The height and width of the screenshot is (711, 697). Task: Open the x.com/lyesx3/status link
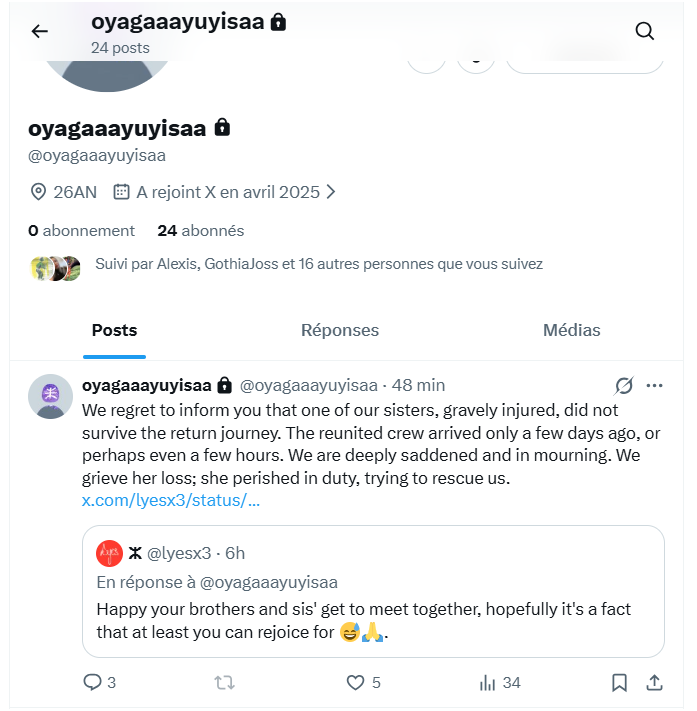pyautogui.click(x=170, y=500)
